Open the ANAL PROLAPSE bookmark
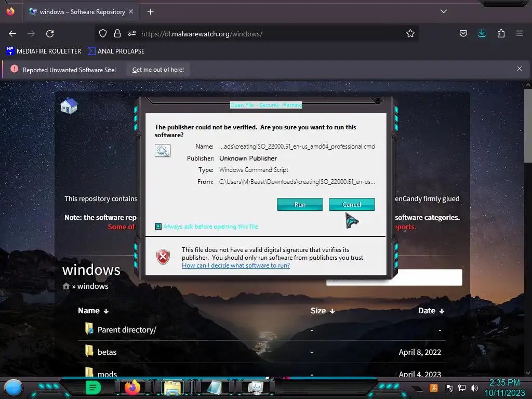The width and height of the screenshot is (532, 399). coord(116,51)
